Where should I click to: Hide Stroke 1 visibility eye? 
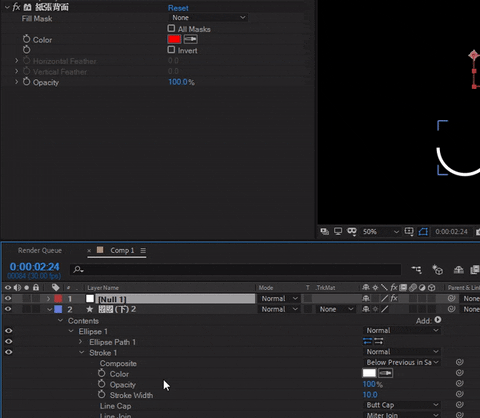click(x=9, y=352)
